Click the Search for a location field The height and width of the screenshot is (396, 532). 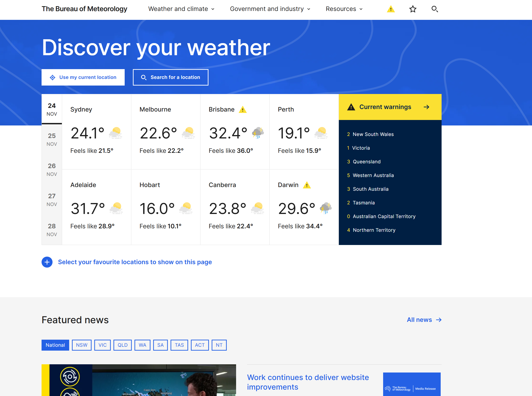pyautogui.click(x=171, y=77)
